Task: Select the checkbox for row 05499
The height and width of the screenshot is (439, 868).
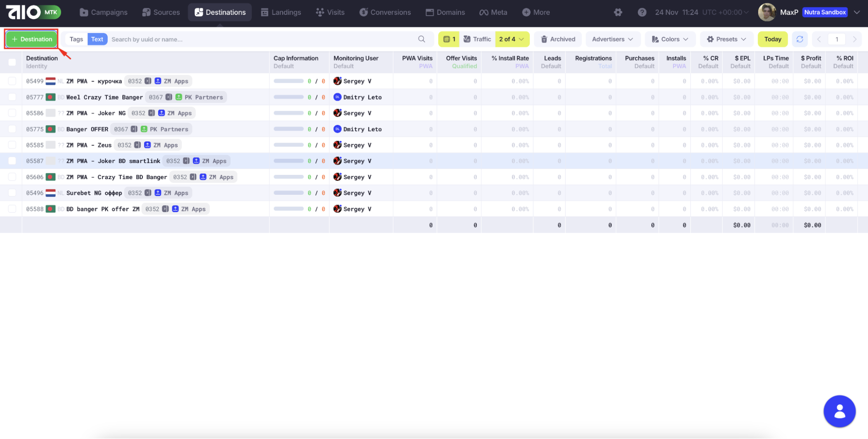Action: click(12, 81)
